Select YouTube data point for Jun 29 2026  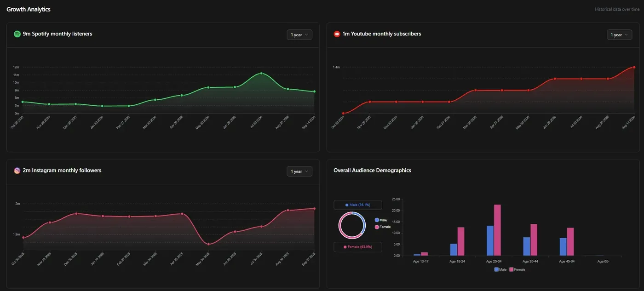point(555,79)
